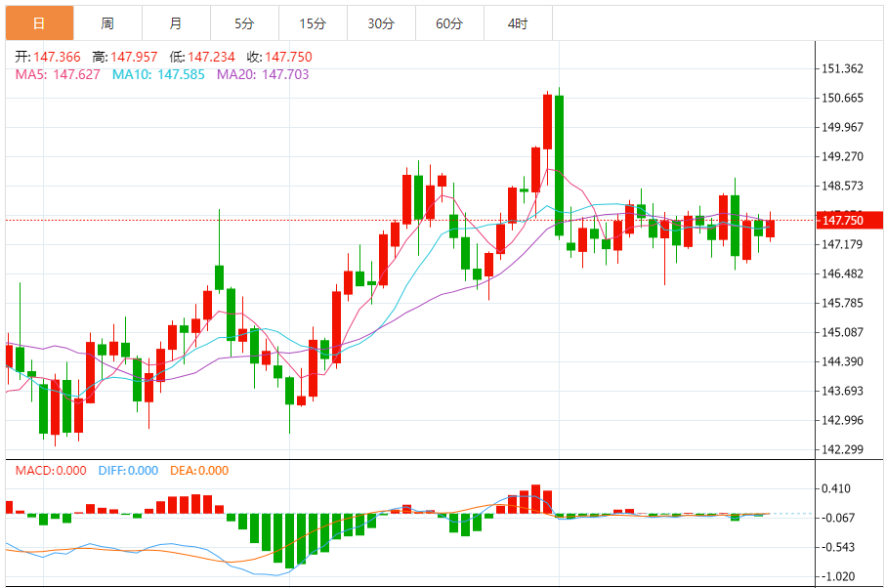
Task: Click the 149.967 price axis label
Action: (842, 127)
